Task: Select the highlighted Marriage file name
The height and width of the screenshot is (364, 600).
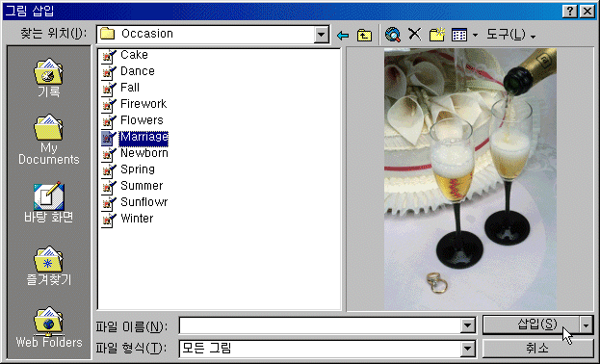Action: click(143, 138)
